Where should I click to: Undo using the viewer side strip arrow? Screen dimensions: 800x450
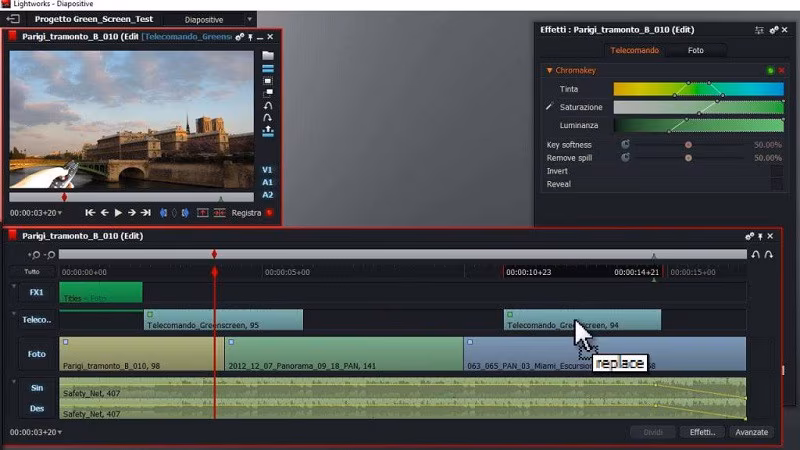click(x=268, y=106)
